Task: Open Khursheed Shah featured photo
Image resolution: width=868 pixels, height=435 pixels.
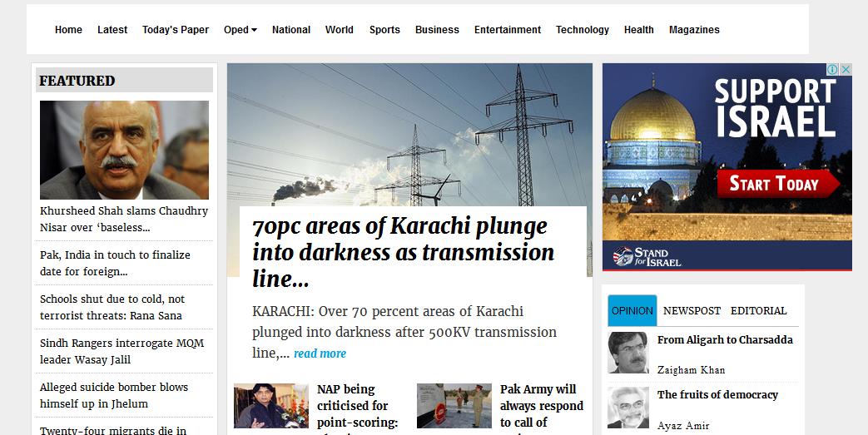Action: coord(124,150)
